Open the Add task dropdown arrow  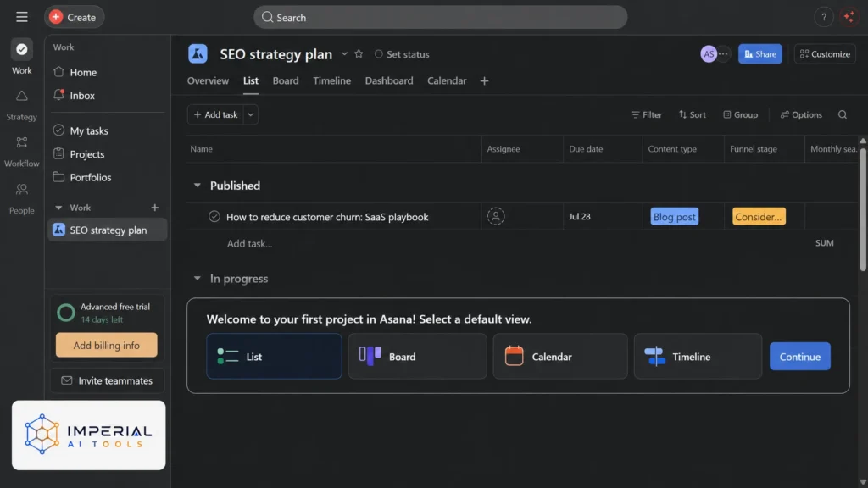[251, 114]
